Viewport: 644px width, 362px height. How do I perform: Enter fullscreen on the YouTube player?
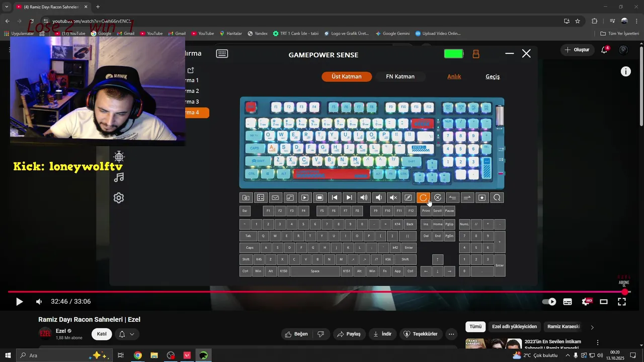(x=622, y=302)
